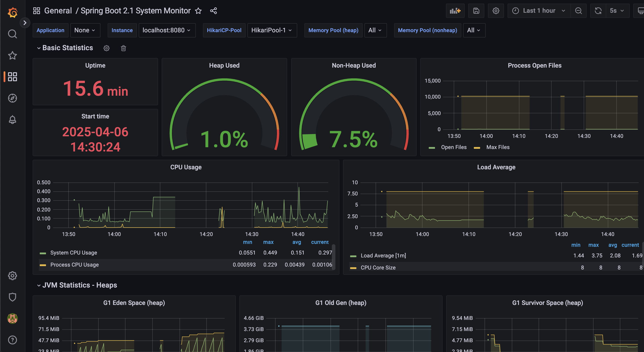This screenshot has width=644, height=352.
Task: Star this dashboard as favorite
Action: [x=198, y=11]
